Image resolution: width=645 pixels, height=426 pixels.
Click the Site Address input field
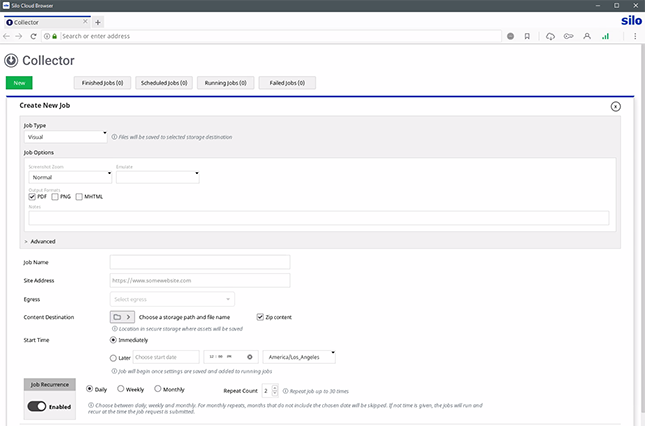coord(200,280)
